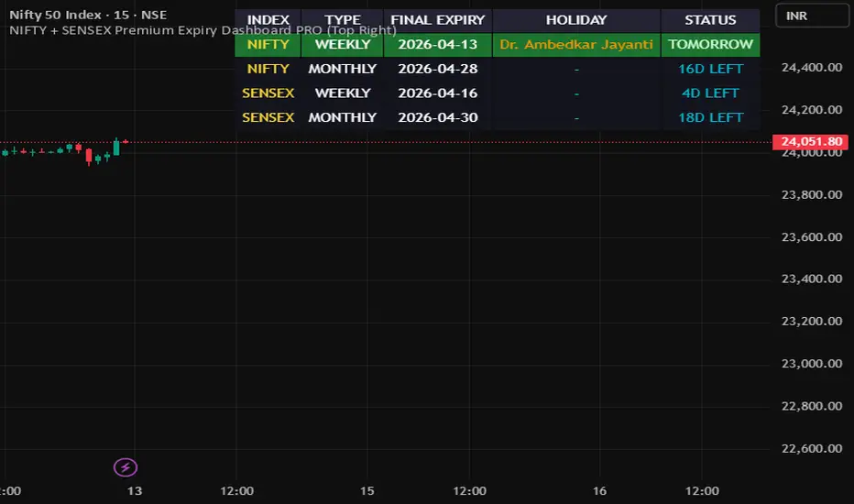The height and width of the screenshot is (504, 854).
Task: Click the 23,800.00 price axis label
Action: [812, 194]
